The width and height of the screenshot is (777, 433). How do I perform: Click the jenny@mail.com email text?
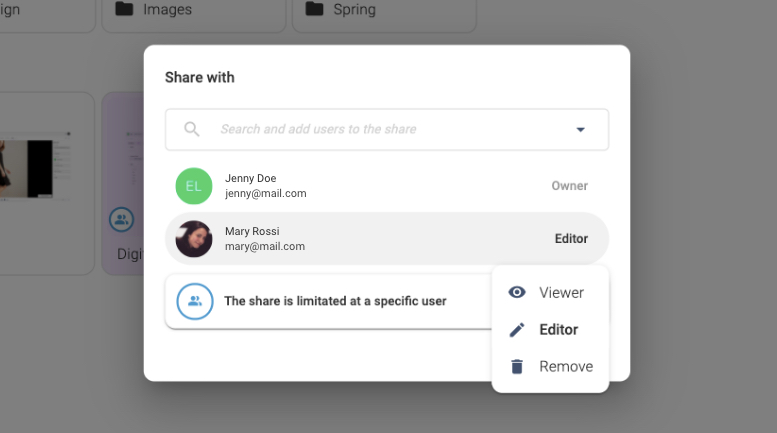[x=266, y=194]
